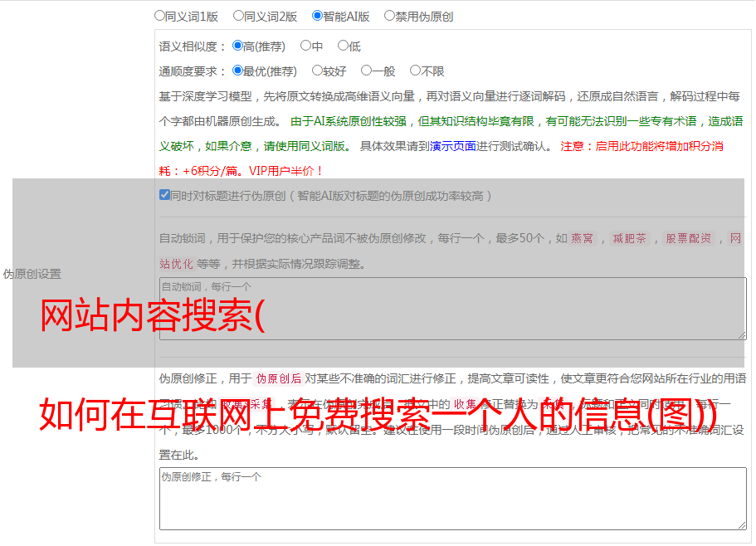Set 通顺度要求 to 一般

[366, 71]
